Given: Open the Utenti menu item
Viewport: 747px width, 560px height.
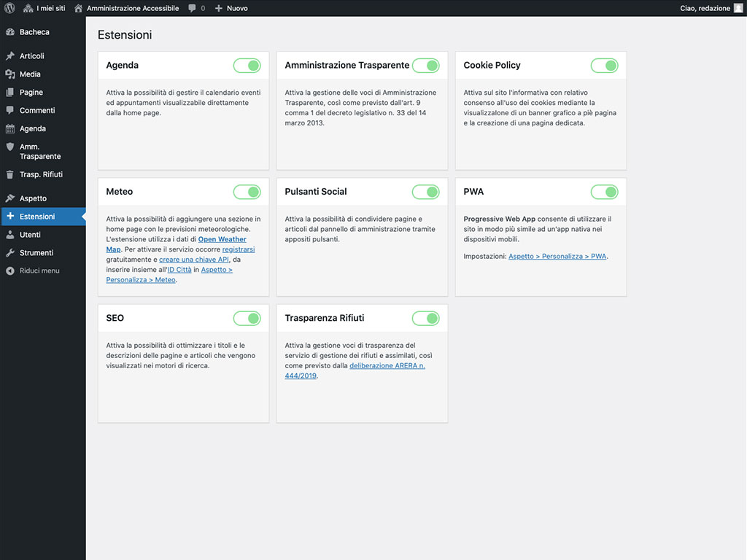Looking at the screenshot, I should [x=30, y=235].
